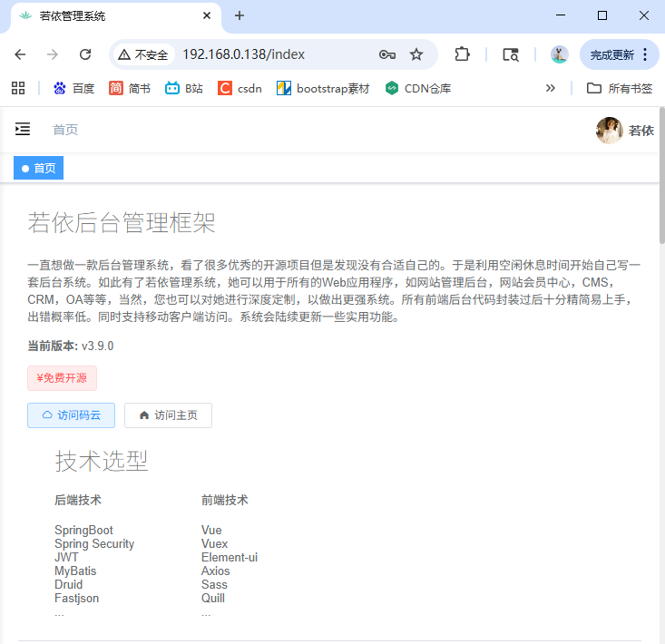665x644 pixels.
Task: Click the Sass list item
Action: [214, 584]
